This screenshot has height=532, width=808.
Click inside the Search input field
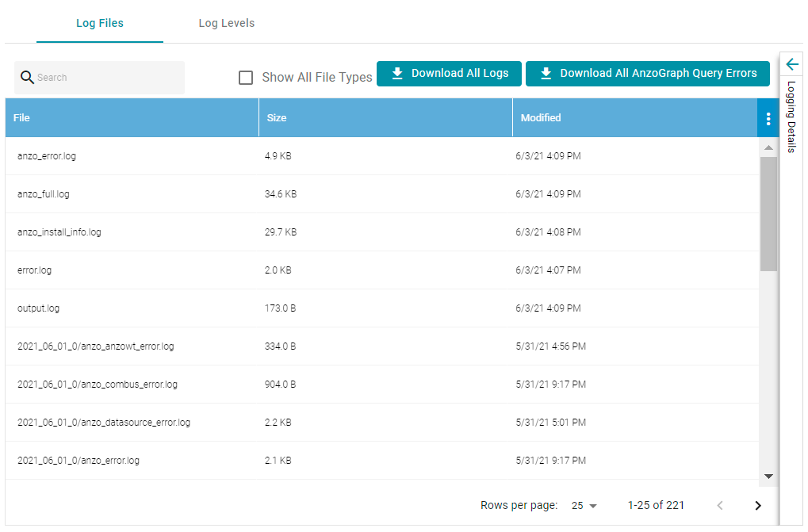[103, 77]
